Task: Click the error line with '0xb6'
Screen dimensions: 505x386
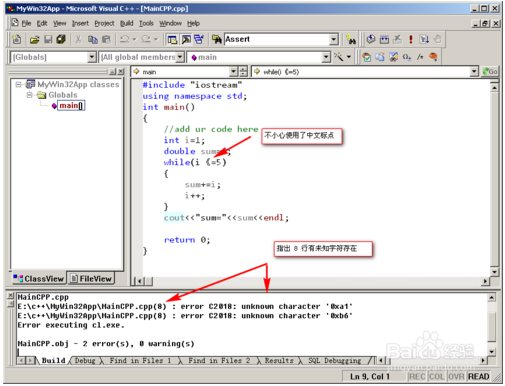Action: point(185,316)
